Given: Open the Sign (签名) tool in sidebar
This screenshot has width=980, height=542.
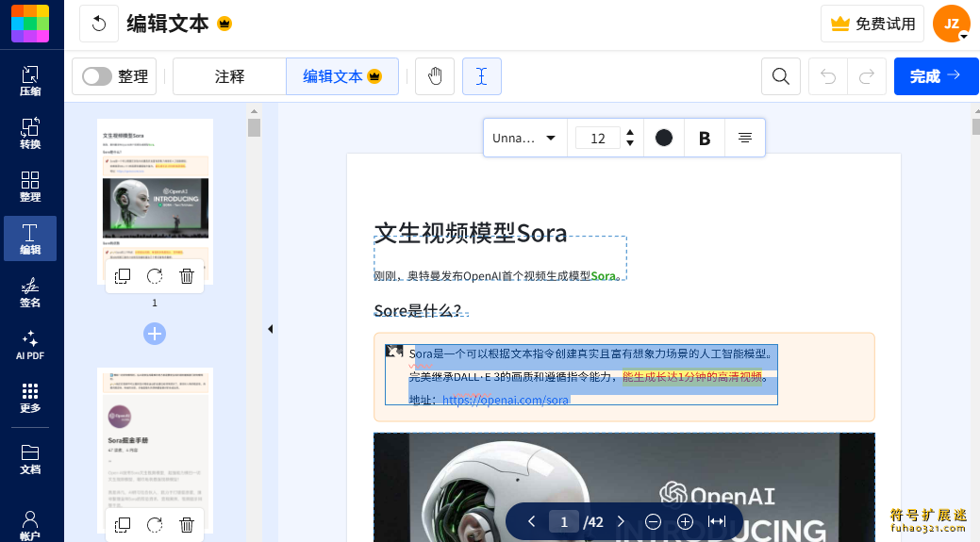Looking at the screenshot, I should 30,291.
